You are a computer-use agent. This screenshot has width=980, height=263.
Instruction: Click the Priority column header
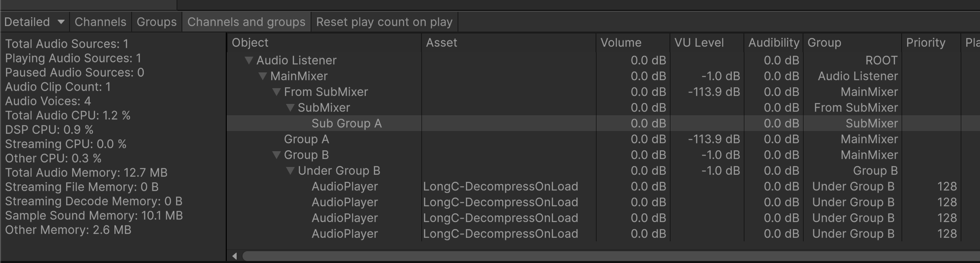point(925,43)
